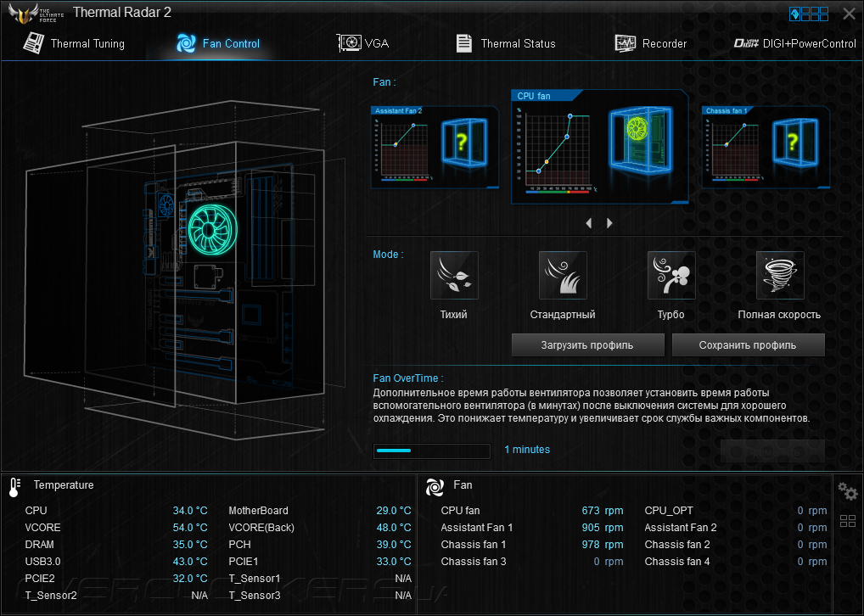
Task: Click the PCIE1 temperature value 33.0 °C
Action: (x=394, y=562)
